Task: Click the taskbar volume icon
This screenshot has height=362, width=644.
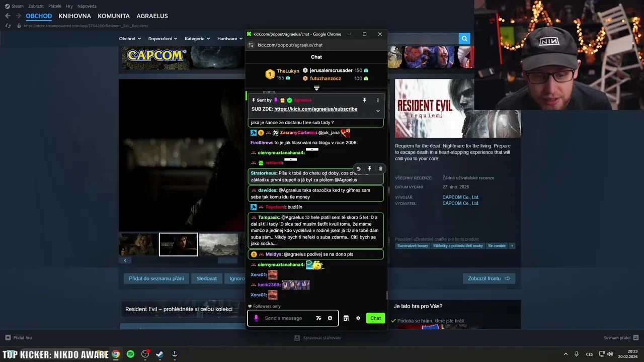Action: click(610, 354)
